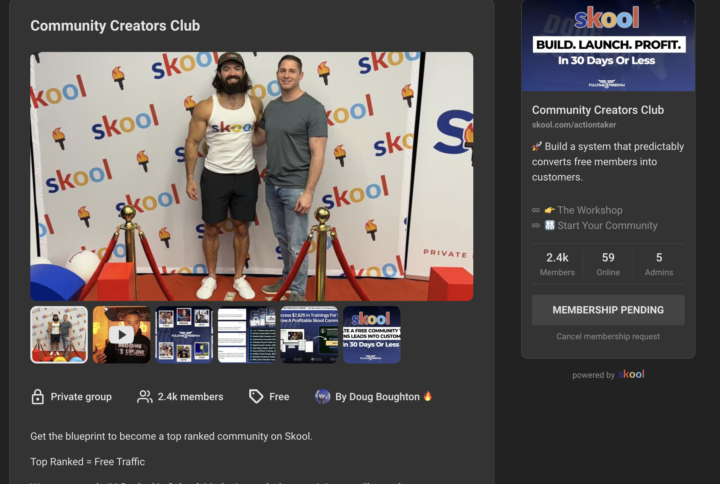Viewport: 720px width, 484px height.
Task: Select the first photo thumbnail of two men
Action: pos(59,335)
